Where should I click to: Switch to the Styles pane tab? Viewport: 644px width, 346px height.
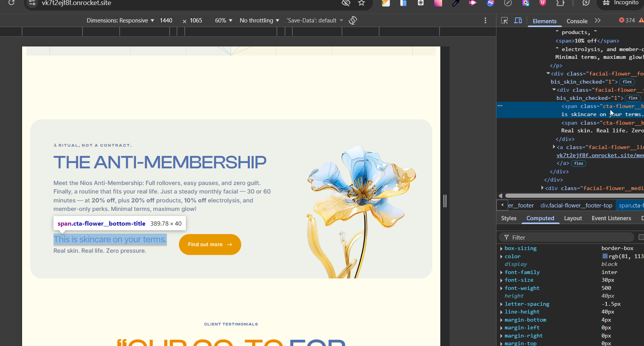(509, 218)
